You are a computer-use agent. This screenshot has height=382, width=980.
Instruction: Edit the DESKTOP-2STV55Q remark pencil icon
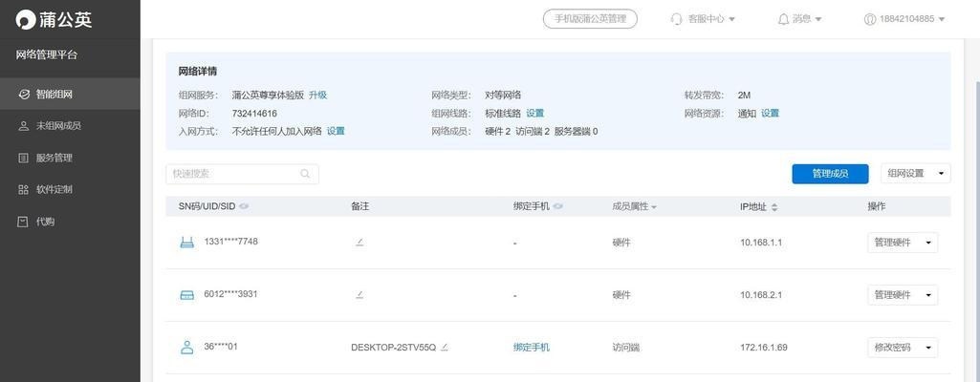(x=445, y=347)
